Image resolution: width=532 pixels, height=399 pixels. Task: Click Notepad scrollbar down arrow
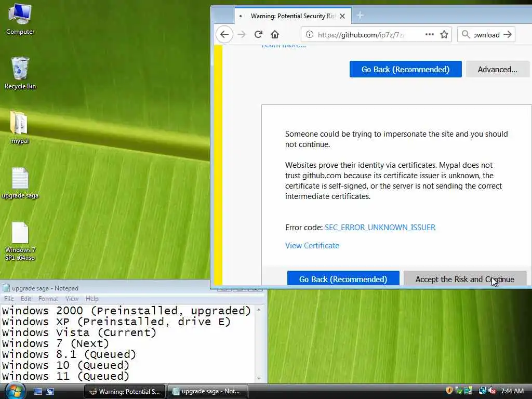259,378
